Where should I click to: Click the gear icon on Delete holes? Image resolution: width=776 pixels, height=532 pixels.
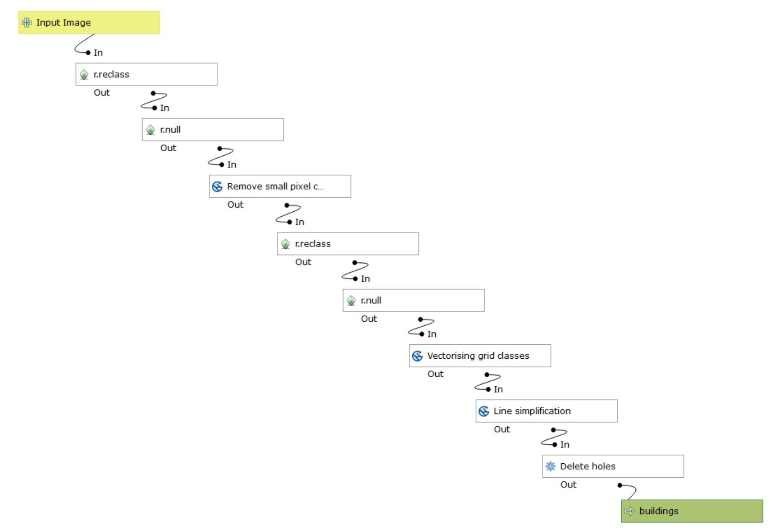tap(551, 466)
